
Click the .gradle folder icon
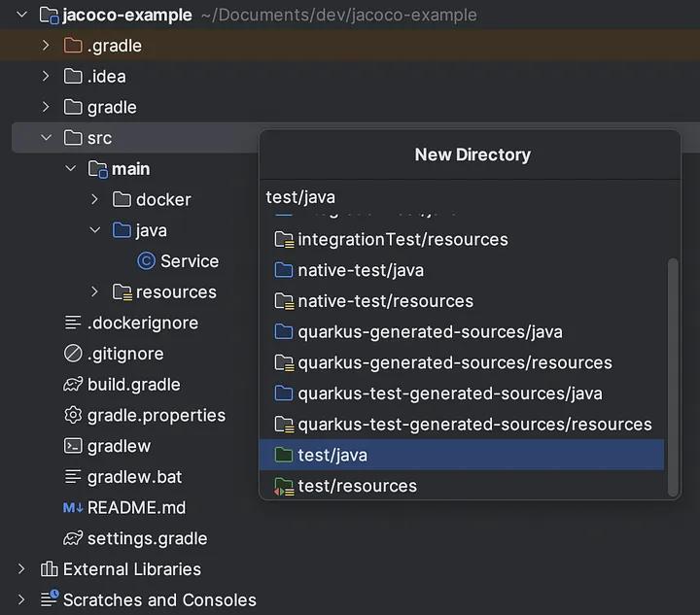(73, 46)
